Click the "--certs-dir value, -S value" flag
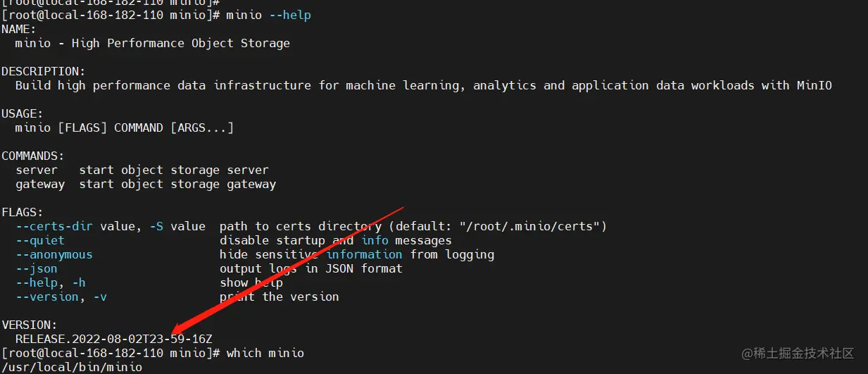 click(111, 226)
